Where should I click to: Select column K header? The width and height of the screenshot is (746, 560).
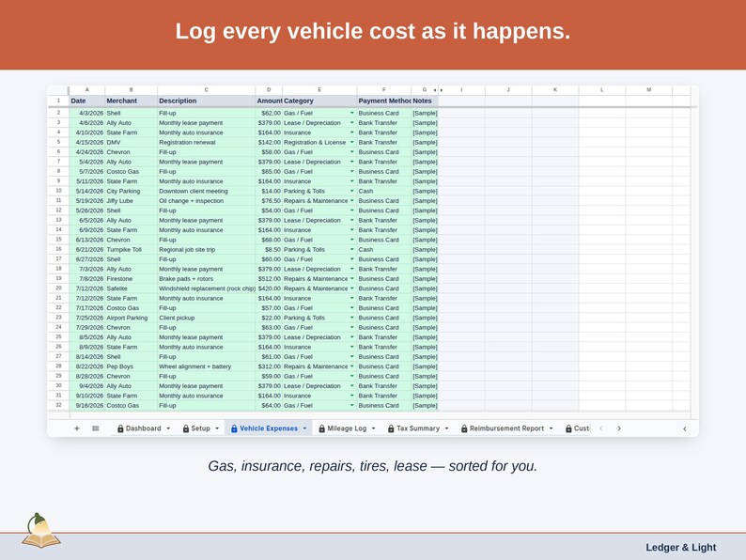click(x=554, y=90)
